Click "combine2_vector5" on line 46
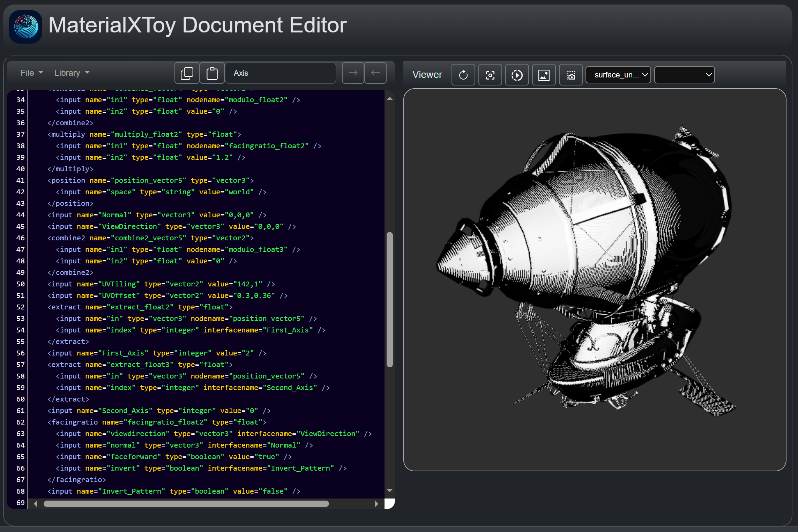798x532 pixels. (x=149, y=238)
